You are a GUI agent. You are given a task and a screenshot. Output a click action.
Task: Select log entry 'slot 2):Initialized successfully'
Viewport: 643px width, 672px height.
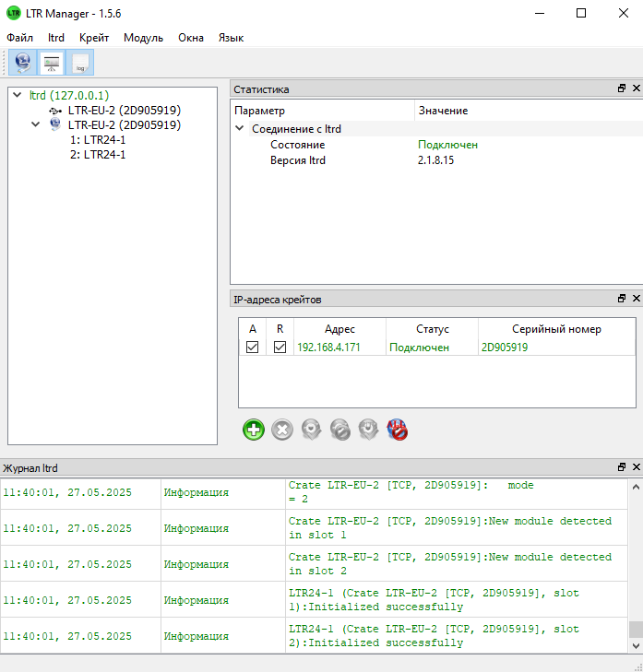(x=314, y=636)
